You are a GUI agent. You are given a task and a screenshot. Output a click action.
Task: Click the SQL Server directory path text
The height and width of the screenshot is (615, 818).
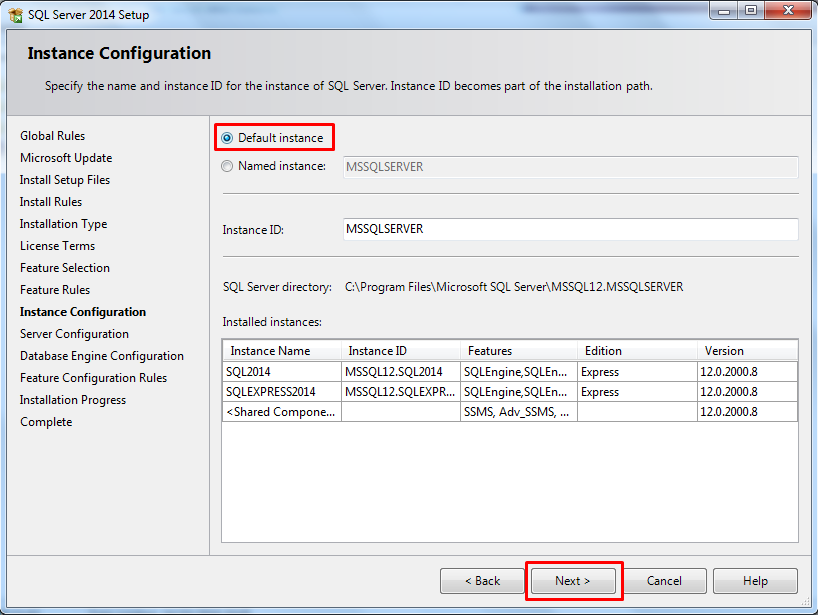pyautogui.click(x=514, y=287)
